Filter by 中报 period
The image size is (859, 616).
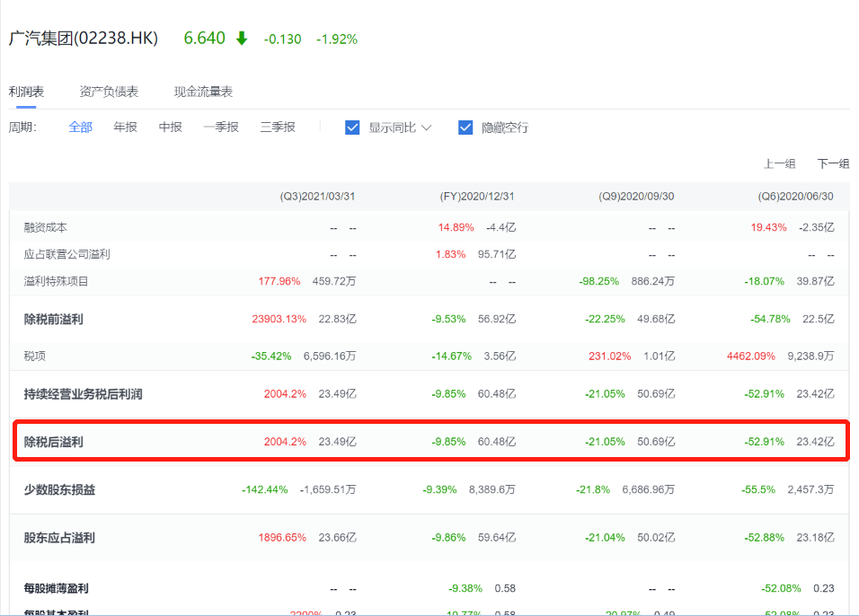[171, 128]
